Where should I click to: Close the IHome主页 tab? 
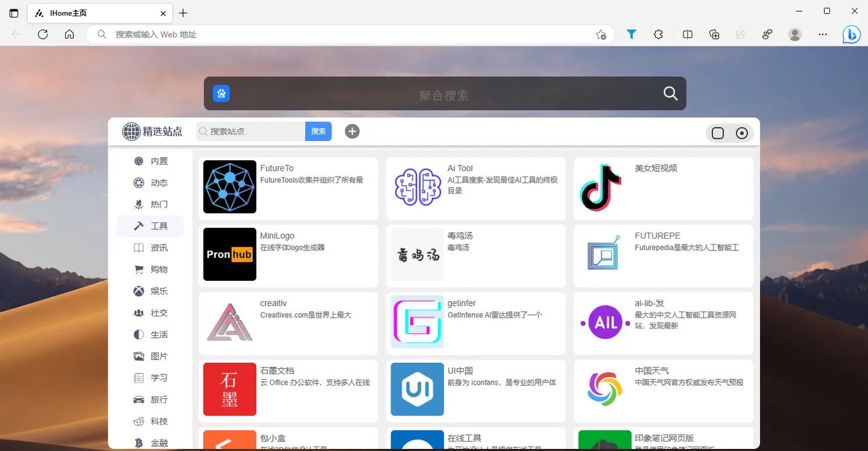click(163, 13)
